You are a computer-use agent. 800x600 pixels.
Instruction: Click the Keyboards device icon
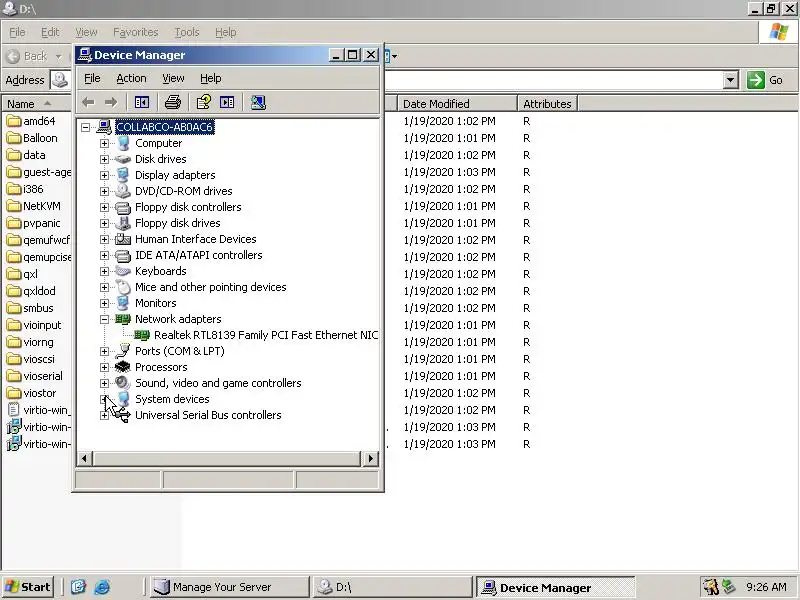[x=122, y=271]
